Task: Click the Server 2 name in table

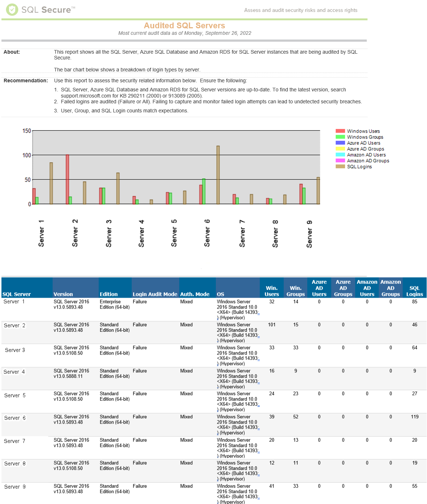Action: click(15, 326)
